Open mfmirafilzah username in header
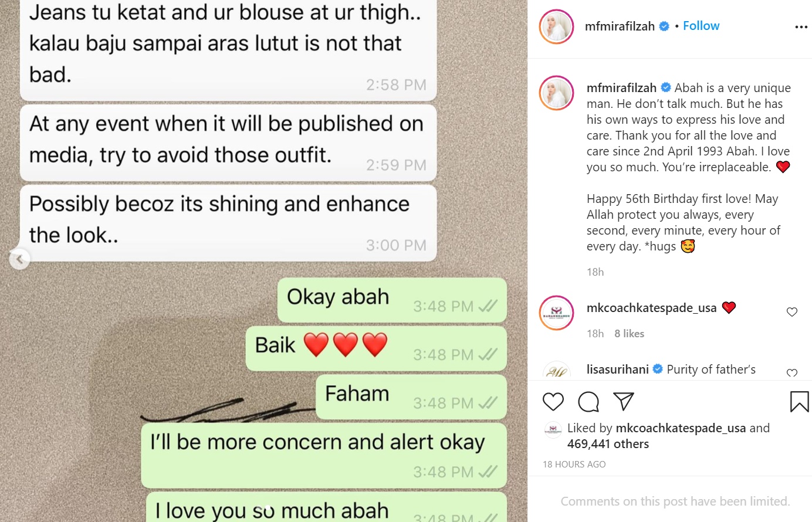The width and height of the screenshot is (812, 522). click(x=620, y=26)
